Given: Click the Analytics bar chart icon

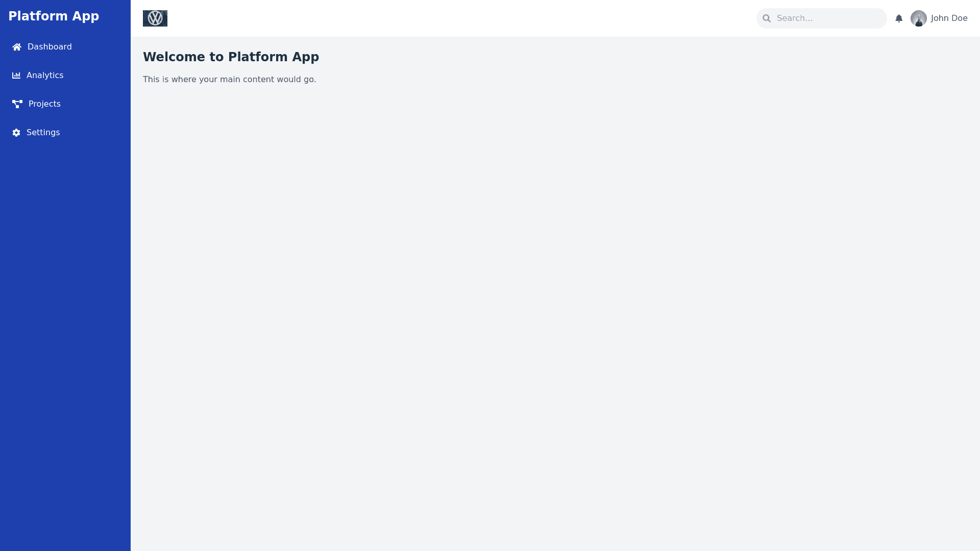Looking at the screenshot, I should [16, 76].
